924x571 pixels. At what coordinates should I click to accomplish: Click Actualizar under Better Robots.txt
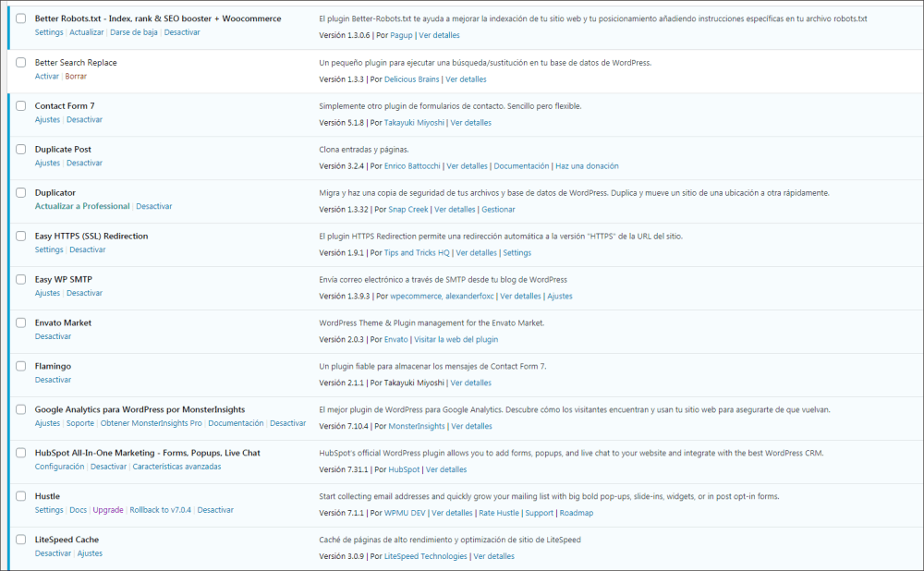pos(87,32)
